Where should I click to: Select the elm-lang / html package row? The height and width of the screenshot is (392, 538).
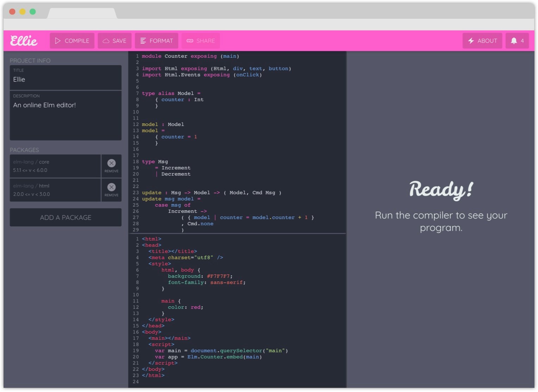pyautogui.click(x=55, y=190)
